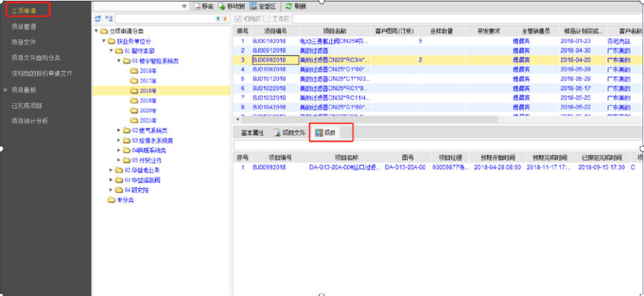Click the 图号 column header in lower table
This screenshot has width=644, height=296.
click(x=408, y=157)
